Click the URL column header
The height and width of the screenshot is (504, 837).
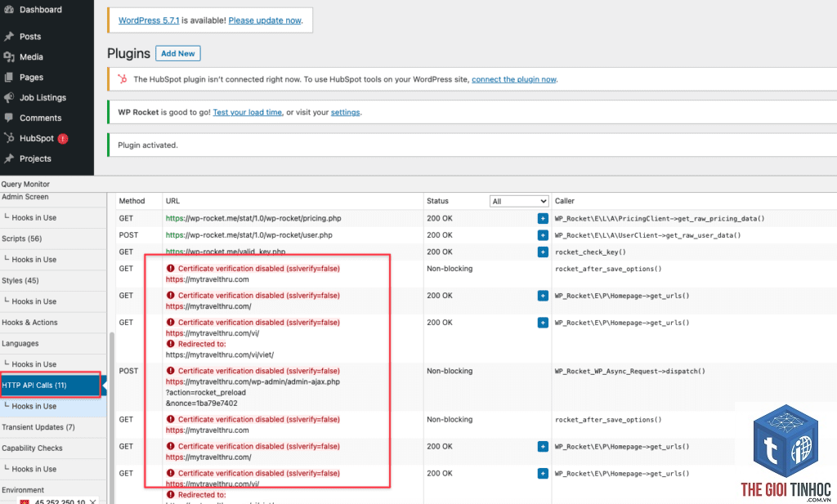172,201
